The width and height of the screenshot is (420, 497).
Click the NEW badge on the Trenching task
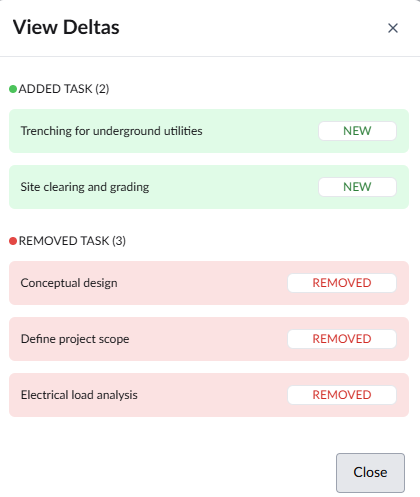click(x=357, y=131)
